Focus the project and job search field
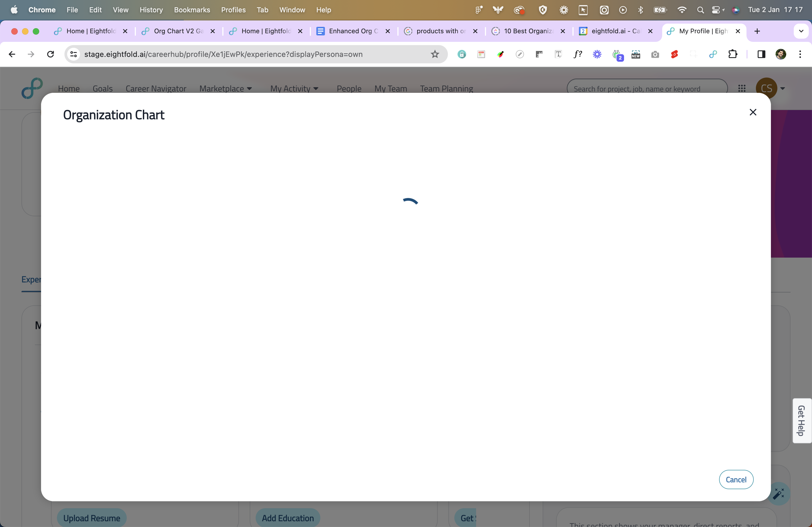Screen dimensions: 812x527 (x=647, y=89)
